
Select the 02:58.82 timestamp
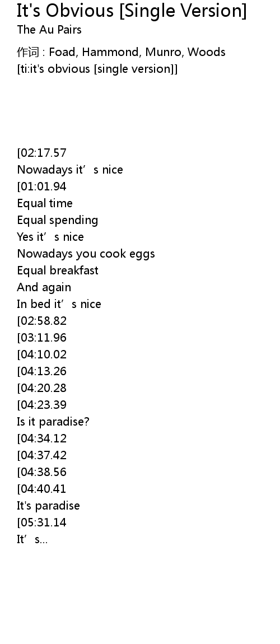41,321
